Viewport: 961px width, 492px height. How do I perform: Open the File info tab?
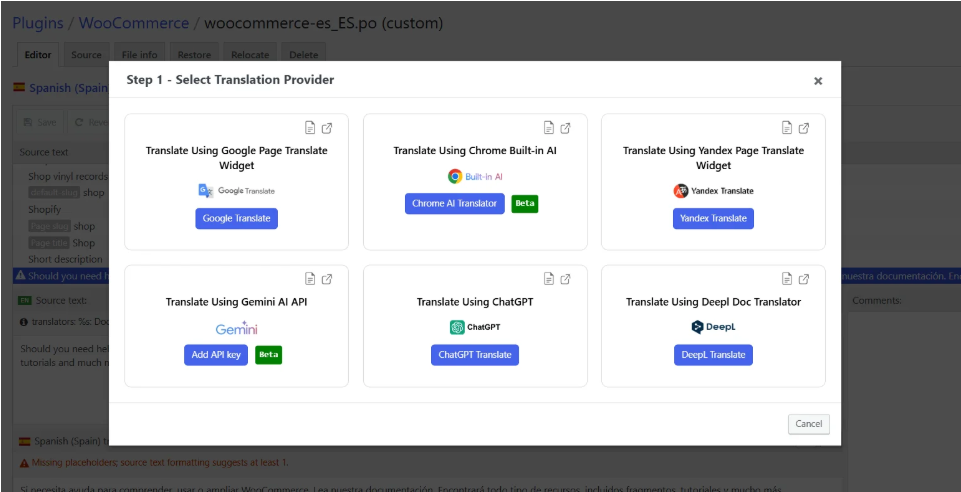(x=140, y=55)
